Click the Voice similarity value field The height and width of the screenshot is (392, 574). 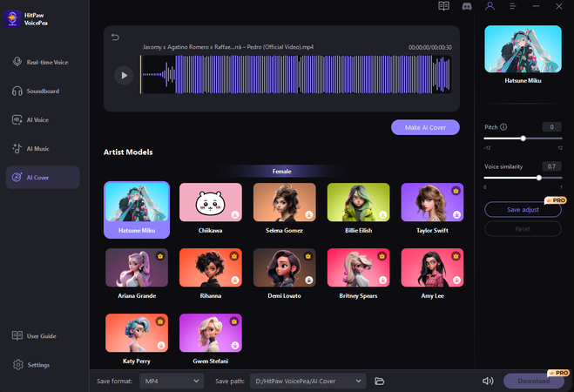point(551,166)
